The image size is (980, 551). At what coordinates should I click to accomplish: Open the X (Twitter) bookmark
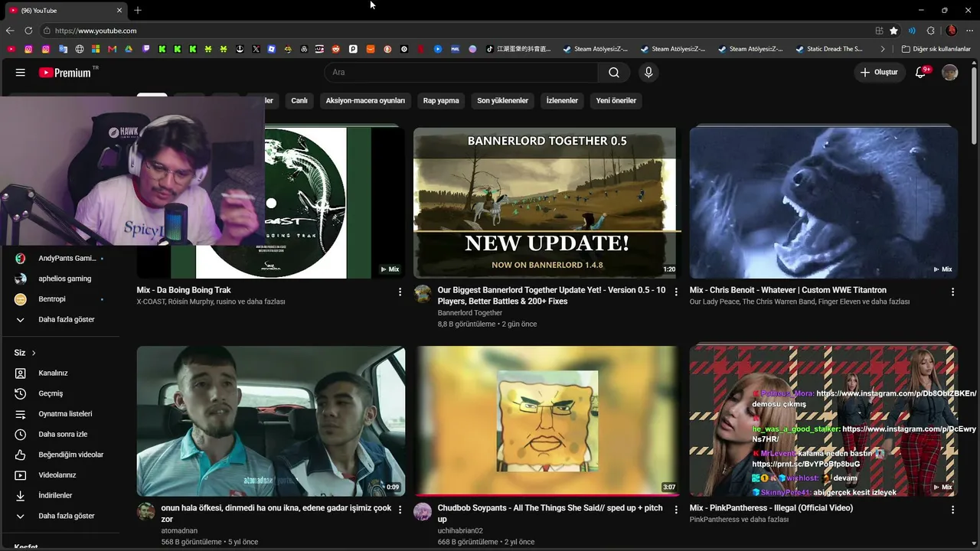pyautogui.click(x=256, y=49)
